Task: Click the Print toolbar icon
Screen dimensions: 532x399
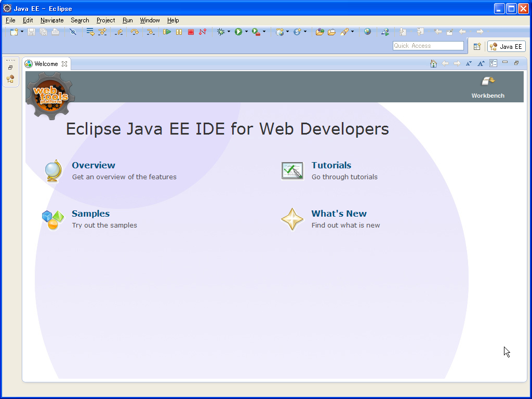Action: click(x=54, y=32)
